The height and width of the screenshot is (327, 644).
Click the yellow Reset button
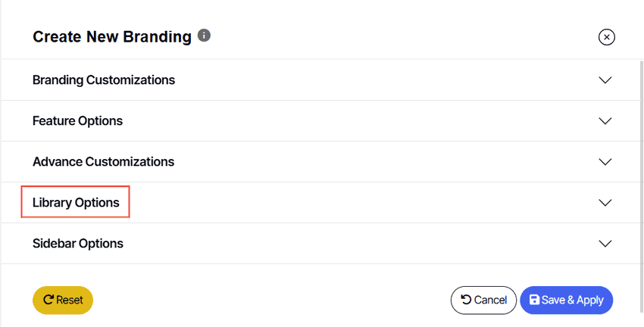tap(63, 301)
